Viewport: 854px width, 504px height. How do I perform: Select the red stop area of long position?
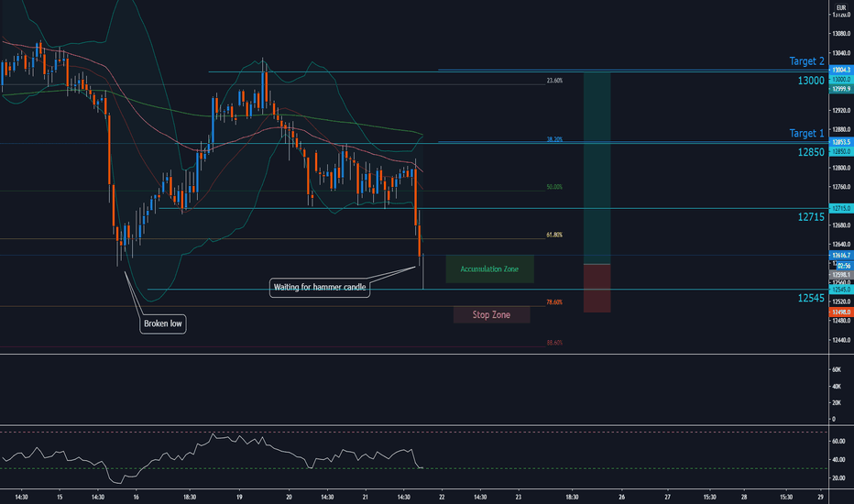point(597,289)
